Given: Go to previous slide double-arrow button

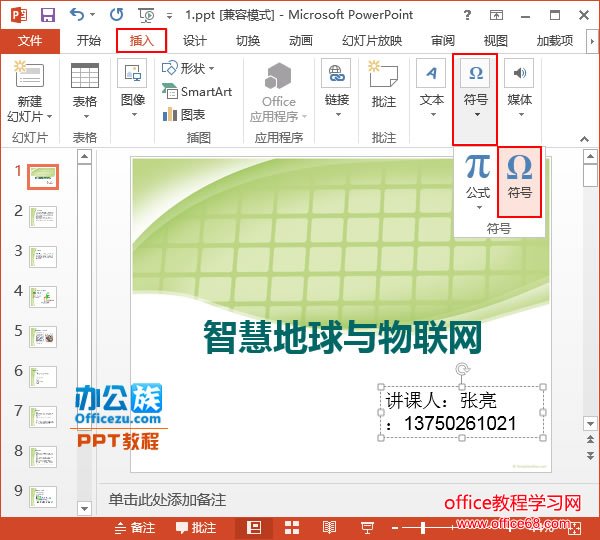Looking at the screenshot, I should pyautogui.click(x=590, y=439).
